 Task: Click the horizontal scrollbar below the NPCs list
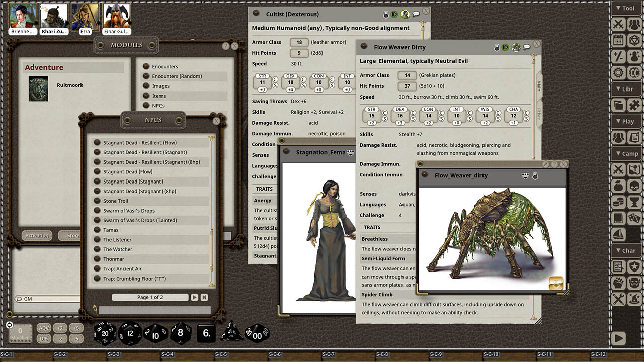[154, 310]
